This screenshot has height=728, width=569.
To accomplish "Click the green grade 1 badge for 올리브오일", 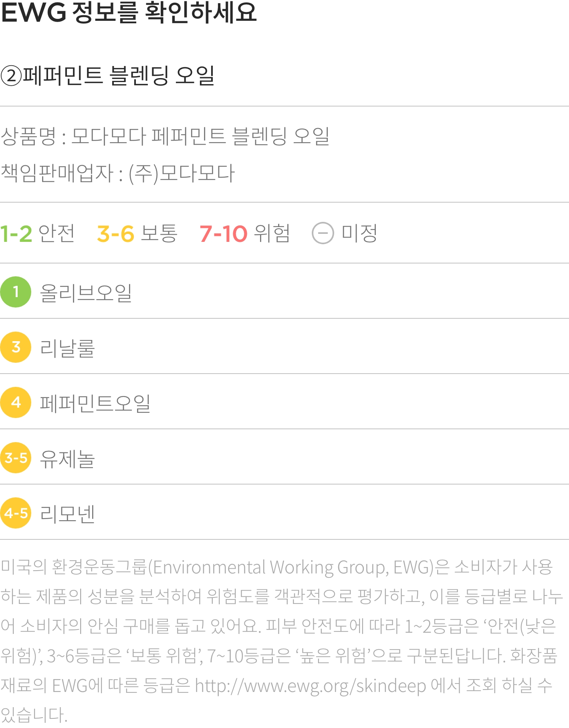I will 16,292.
